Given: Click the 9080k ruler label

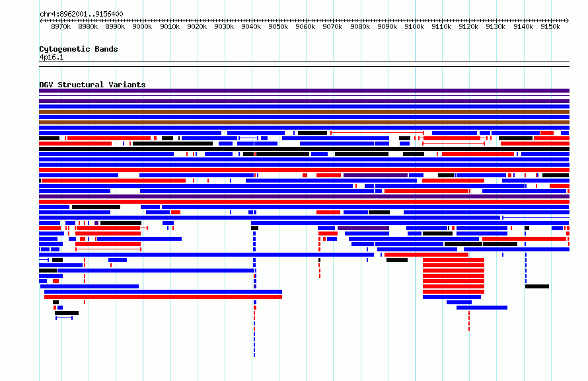Looking at the screenshot, I should click(360, 26).
